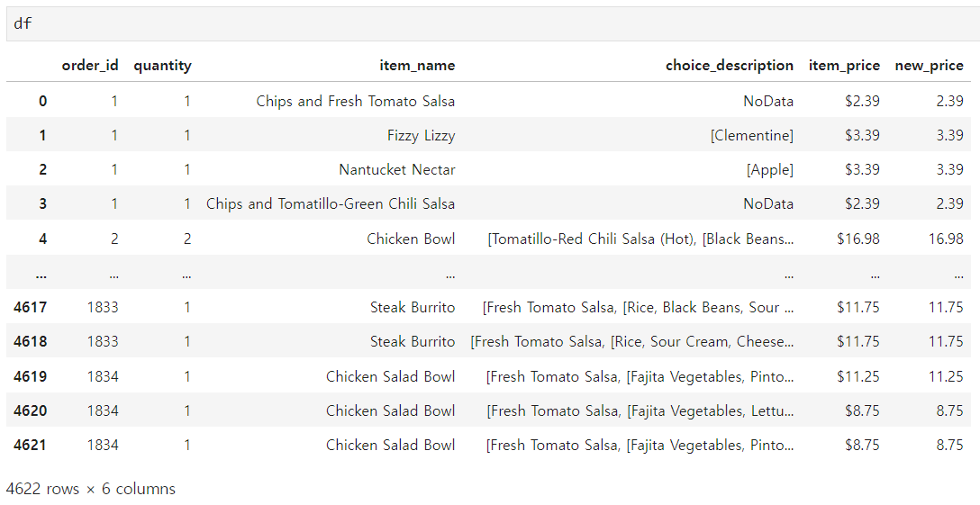Image resolution: width=980 pixels, height=505 pixels.
Task: Select row index 4621
Action: (x=30, y=445)
